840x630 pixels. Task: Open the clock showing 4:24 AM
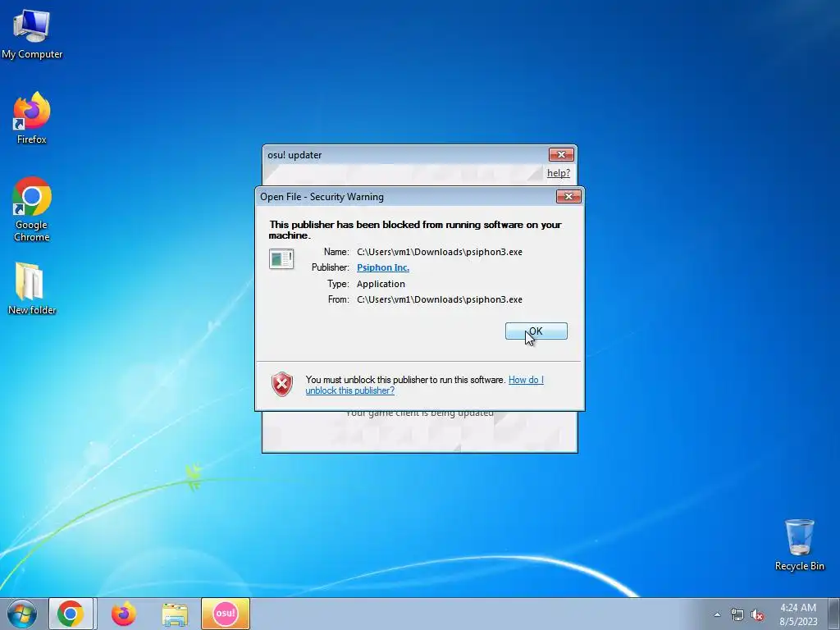click(798, 614)
